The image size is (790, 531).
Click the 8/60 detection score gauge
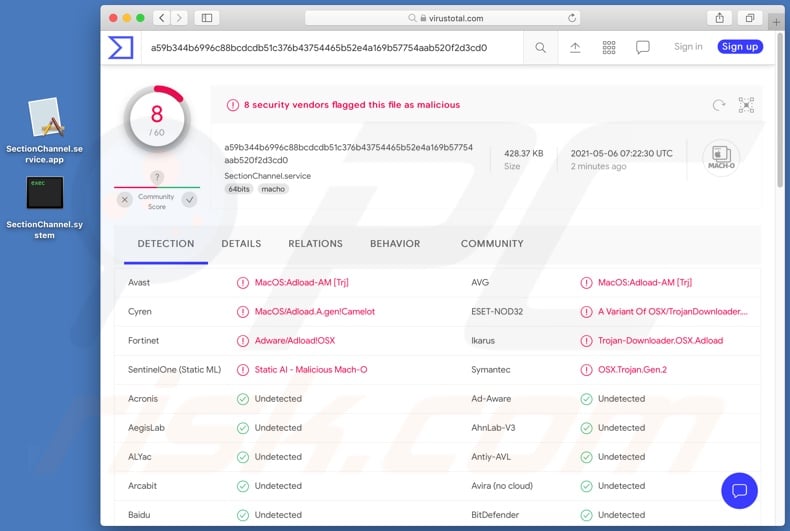(x=157, y=119)
